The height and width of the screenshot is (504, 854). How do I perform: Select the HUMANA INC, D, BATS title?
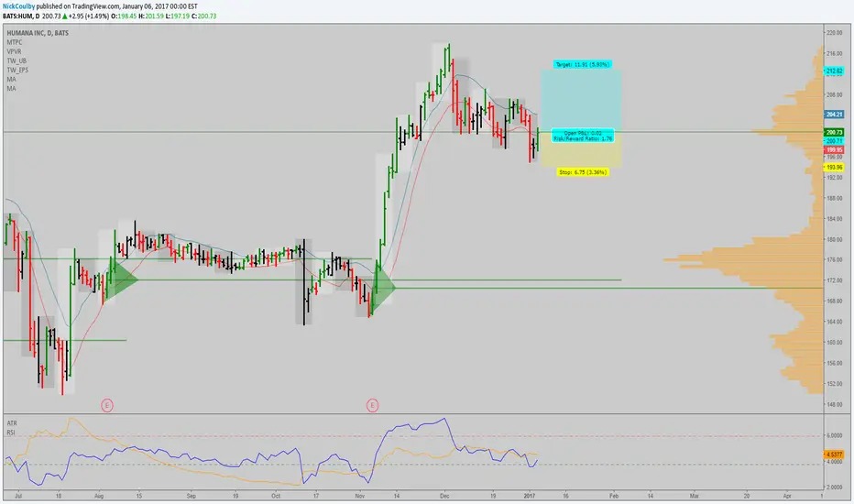pos(38,33)
